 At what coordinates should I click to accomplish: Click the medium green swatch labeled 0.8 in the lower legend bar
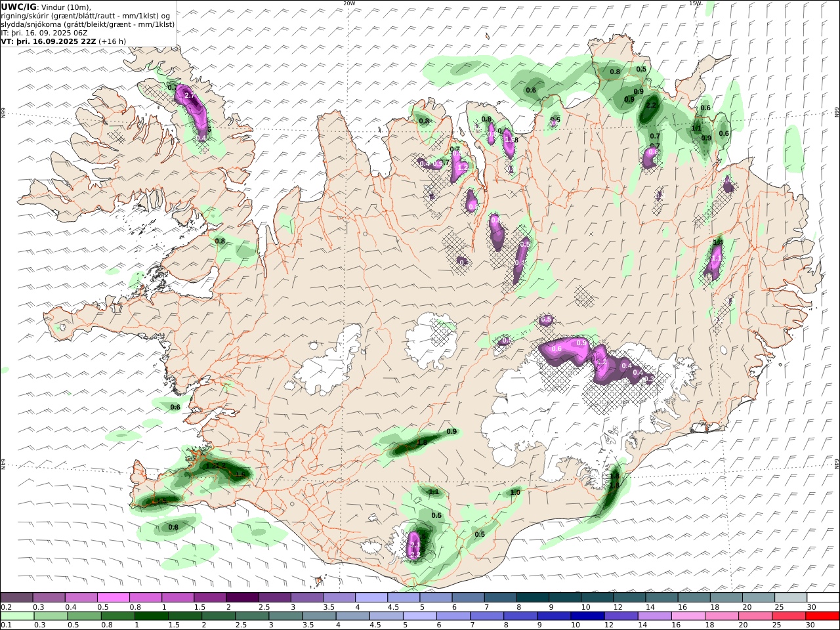point(118,616)
